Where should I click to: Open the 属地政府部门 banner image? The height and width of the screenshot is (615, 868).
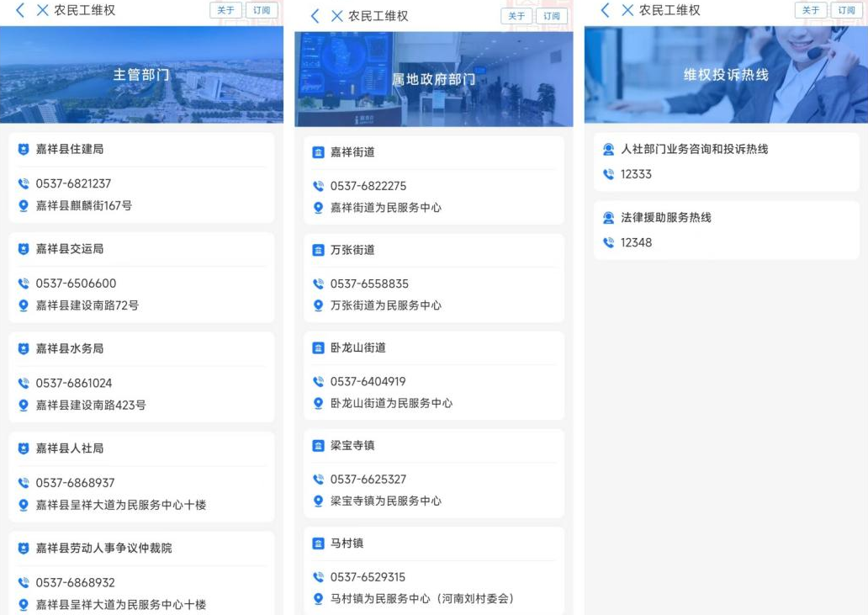[x=433, y=79]
